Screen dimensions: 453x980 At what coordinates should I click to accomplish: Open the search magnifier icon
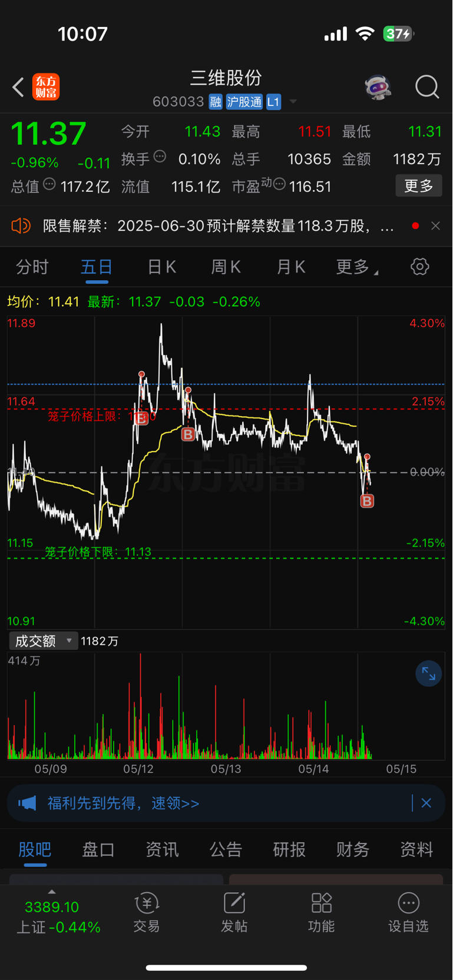(x=427, y=87)
